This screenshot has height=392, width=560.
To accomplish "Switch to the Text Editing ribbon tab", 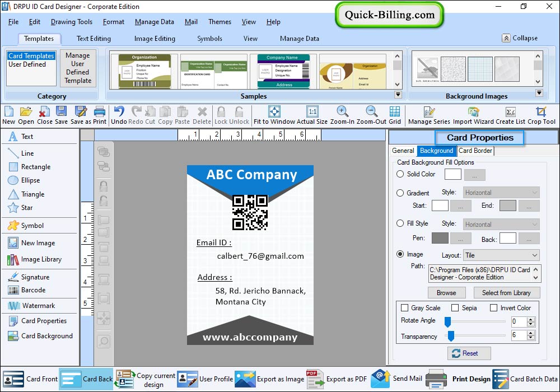I will pyautogui.click(x=94, y=39).
